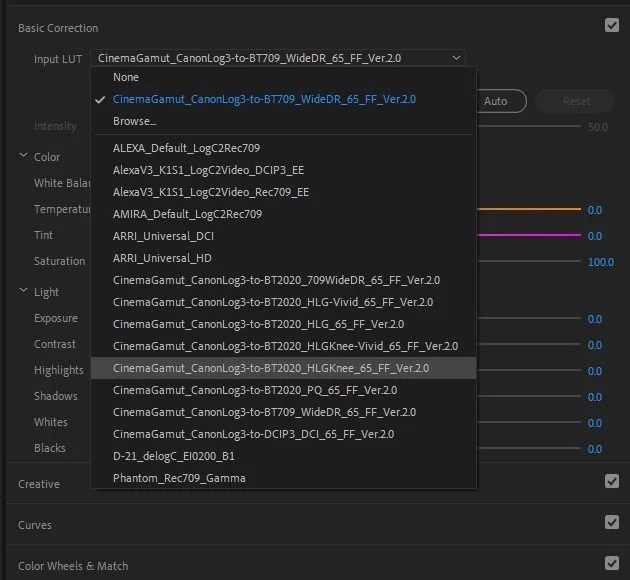Select Phantom_Rec709_Gamma LUT
This screenshot has height=580, width=630.
click(x=284, y=478)
